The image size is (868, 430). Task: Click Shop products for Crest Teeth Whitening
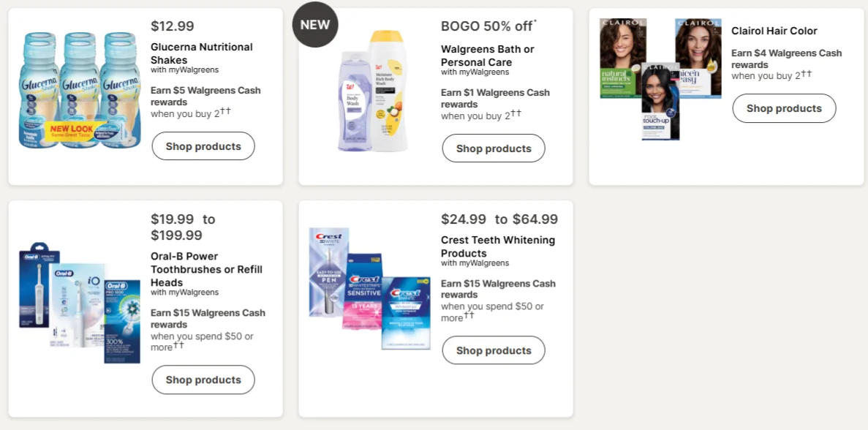pyautogui.click(x=494, y=350)
